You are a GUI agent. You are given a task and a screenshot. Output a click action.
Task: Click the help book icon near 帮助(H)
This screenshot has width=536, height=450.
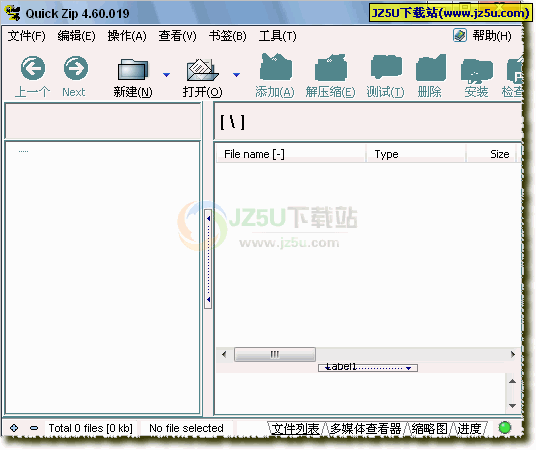[x=460, y=35]
